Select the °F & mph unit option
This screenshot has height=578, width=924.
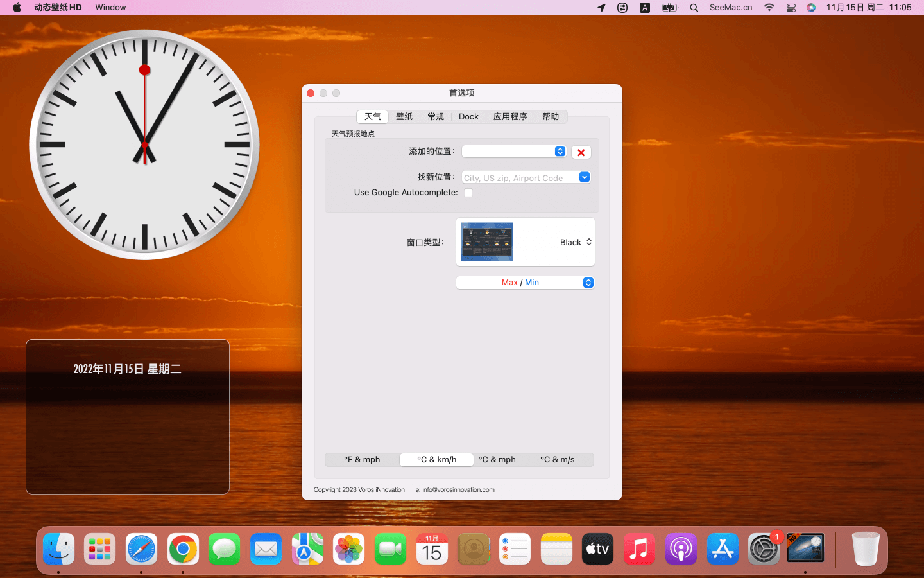pos(362,460)
